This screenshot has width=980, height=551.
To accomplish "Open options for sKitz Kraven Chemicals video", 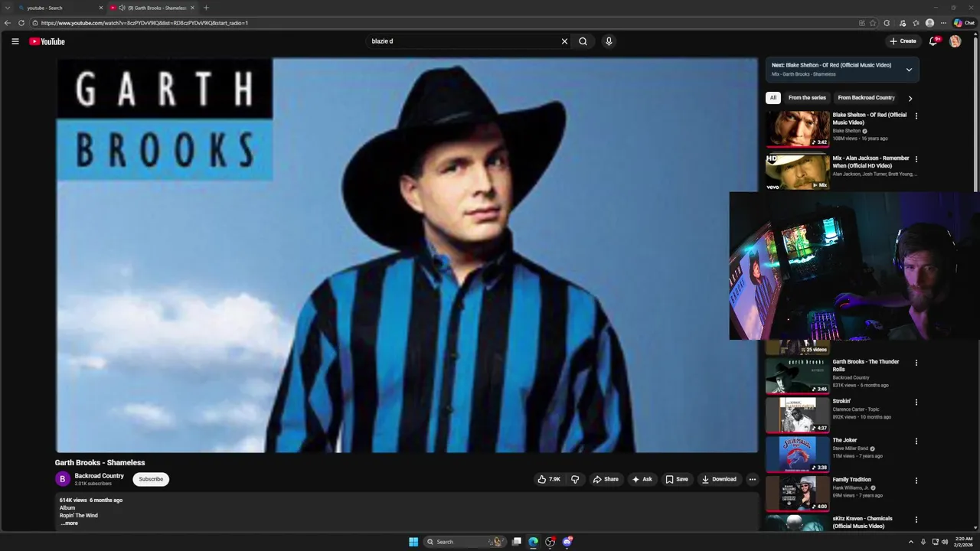I will pyautogui.click(x=916, y=520).
